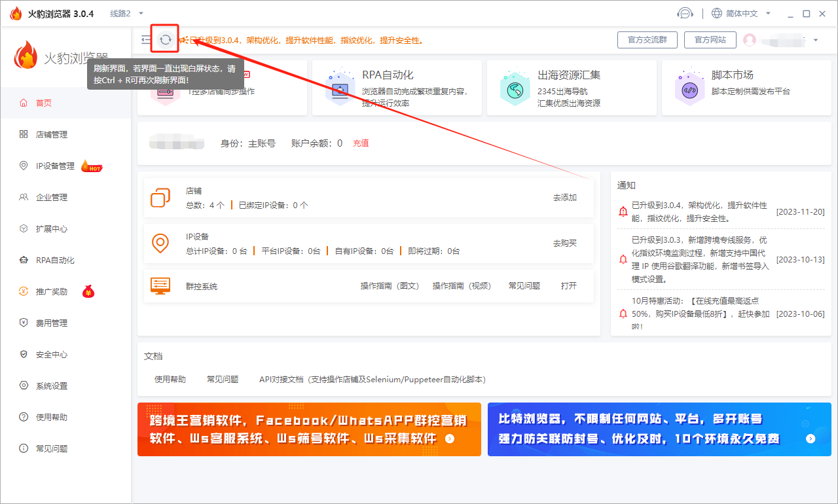Click the orange upgrade announcement text
This screenshot has height=504, width=838.
click(x=306, y=41)
